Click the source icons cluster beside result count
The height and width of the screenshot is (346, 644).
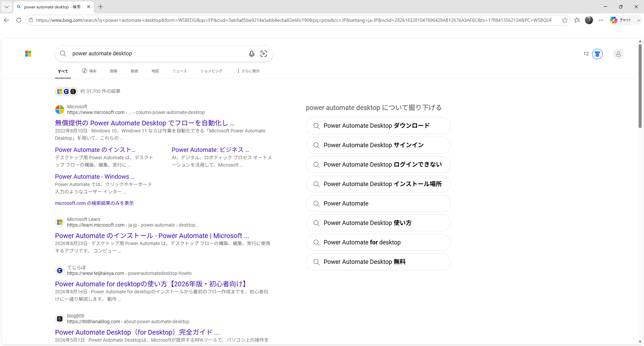pyautogui.click(x=66, y=91)
